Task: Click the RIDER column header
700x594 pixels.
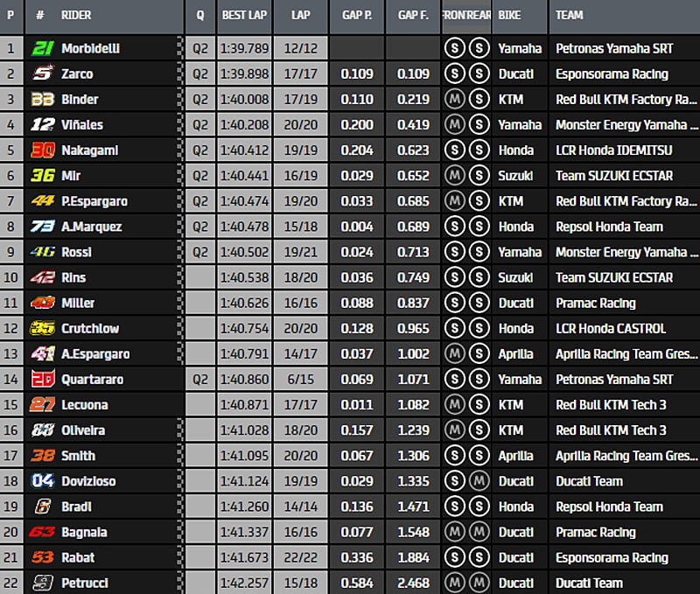Action: (77, 16)
